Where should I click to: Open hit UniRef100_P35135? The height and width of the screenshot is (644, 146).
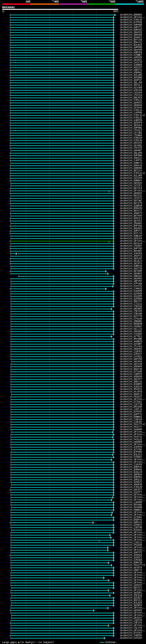pos(131,20)
